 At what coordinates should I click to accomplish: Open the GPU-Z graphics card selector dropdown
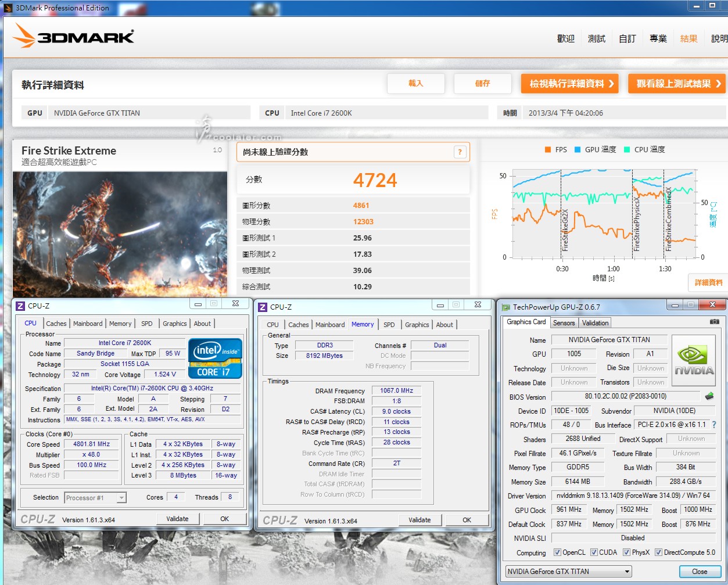click(568, 572)
